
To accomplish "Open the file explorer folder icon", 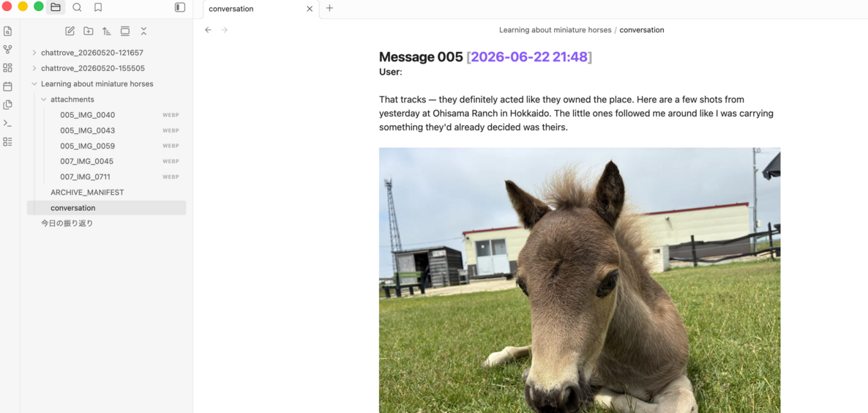I will pos(56,7).
